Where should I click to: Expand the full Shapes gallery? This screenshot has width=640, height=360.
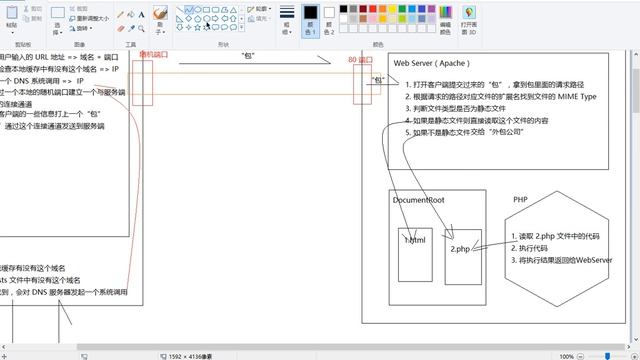pyautogui.click(x=242, y=28)
